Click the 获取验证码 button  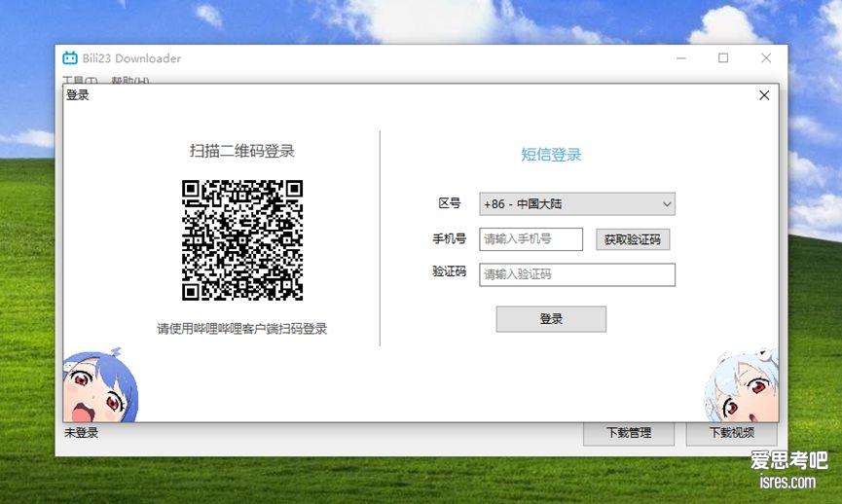[633, 239]
